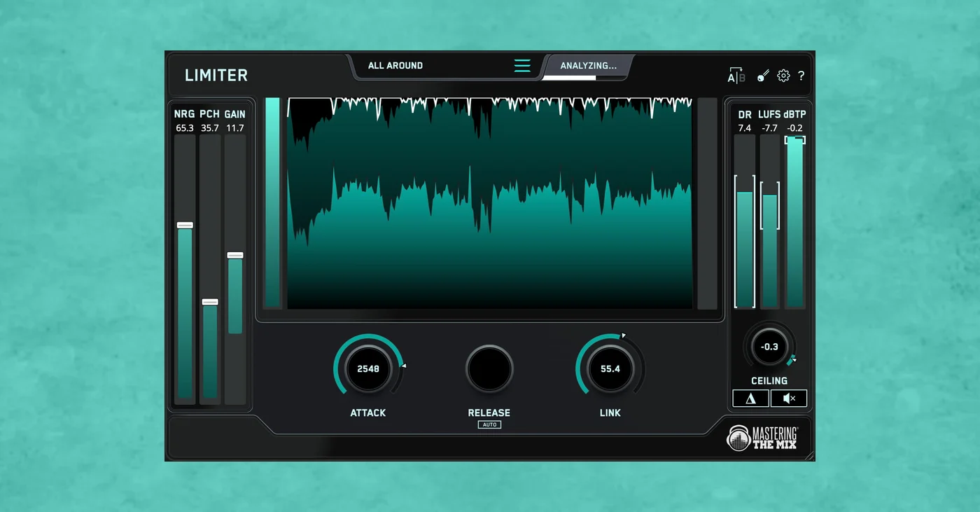Click the ATTACK label
The height and width of the screenshot is (512, 980).
point(368,413)
